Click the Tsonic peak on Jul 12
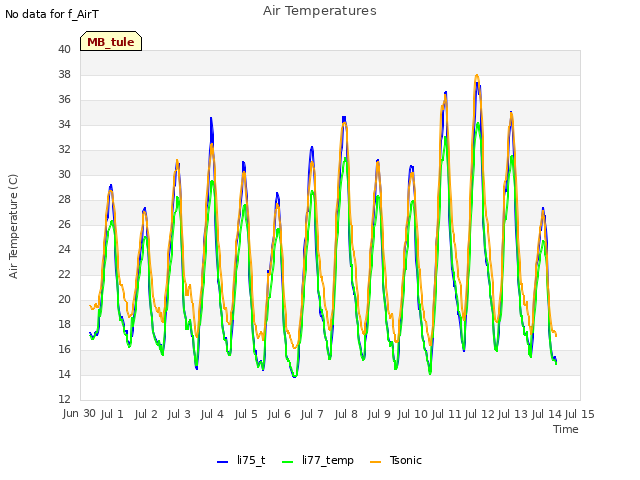640x480 pixels. (x=477, y=76)
